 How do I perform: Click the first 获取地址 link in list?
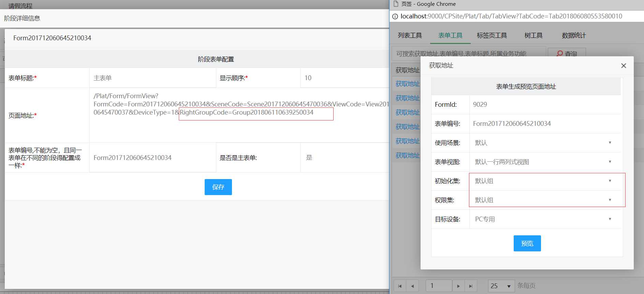[x=408, y=84]
